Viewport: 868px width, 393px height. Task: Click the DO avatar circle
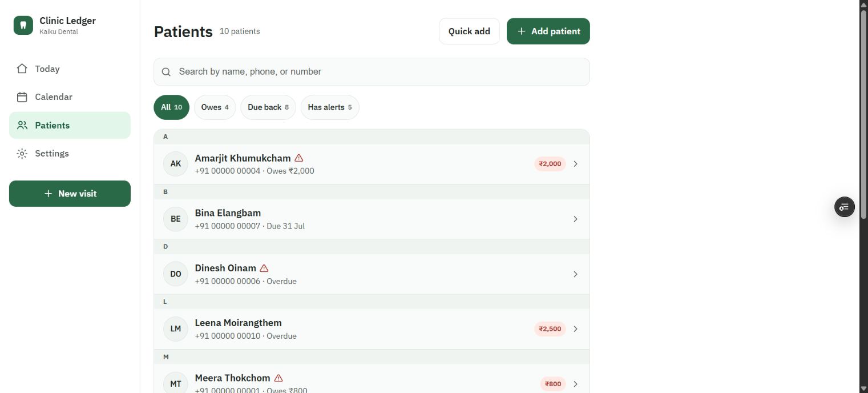tap(176, 274)
